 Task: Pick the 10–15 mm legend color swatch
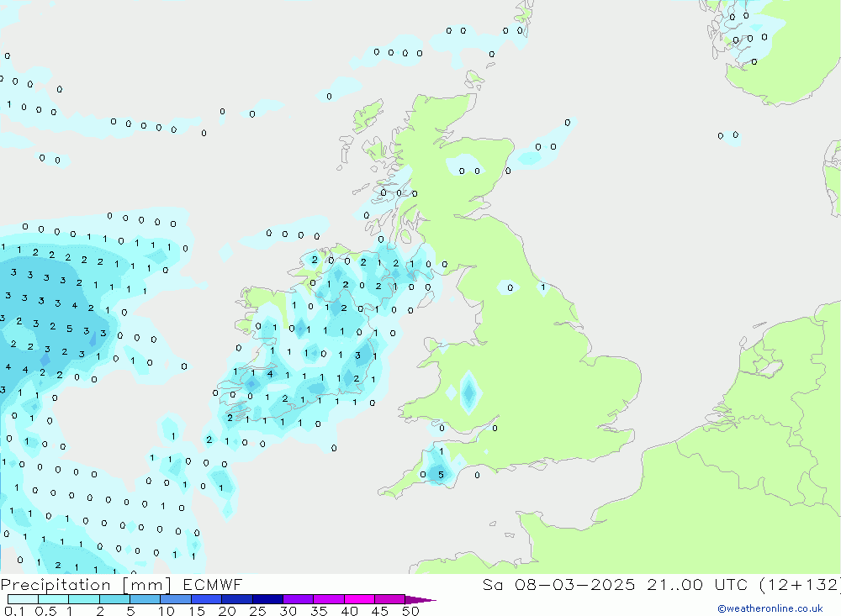(x=176, y=599)
